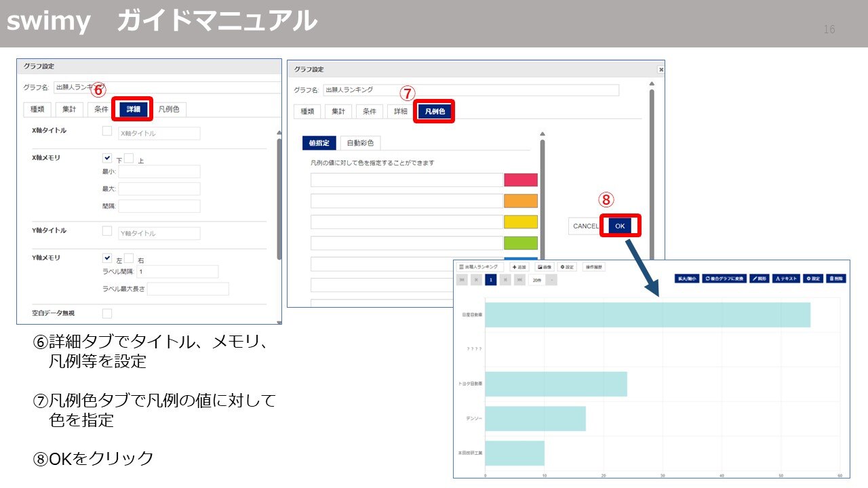The height and width of the screenshot is (488, 868).
Task: Switch to the 凡例色 tab
Action: point(435,112)
